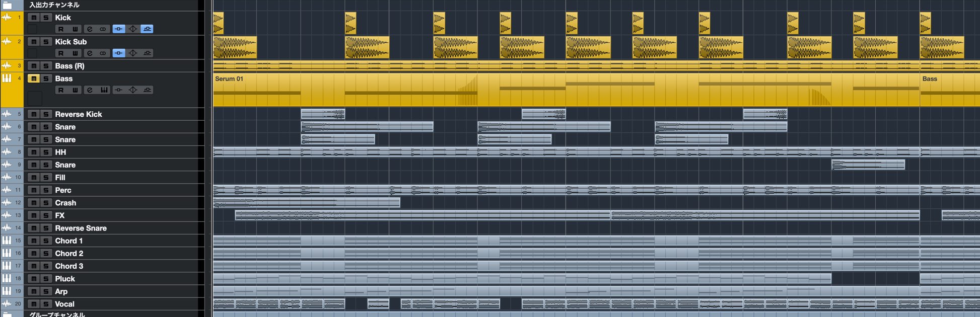Image resolution: width=980 pixels, height=317 pixels.
Task: Bypass sends on Bass instrument track
Action: pos(147,90)
